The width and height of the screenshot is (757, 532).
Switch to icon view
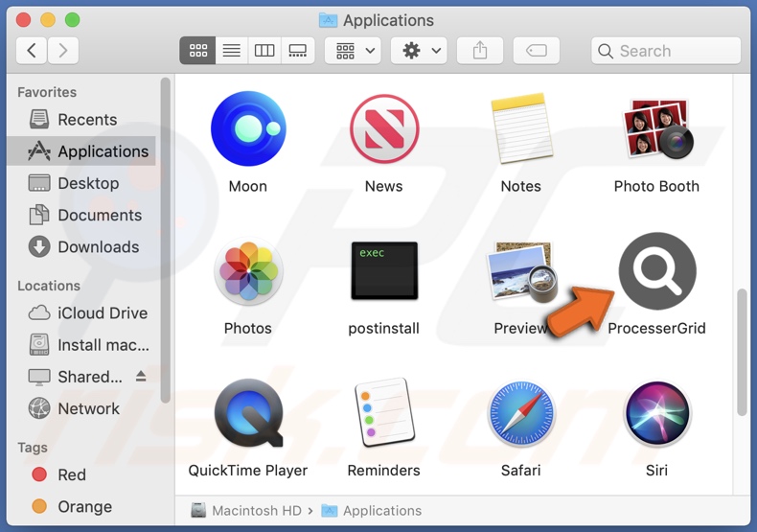click(197, 51)
